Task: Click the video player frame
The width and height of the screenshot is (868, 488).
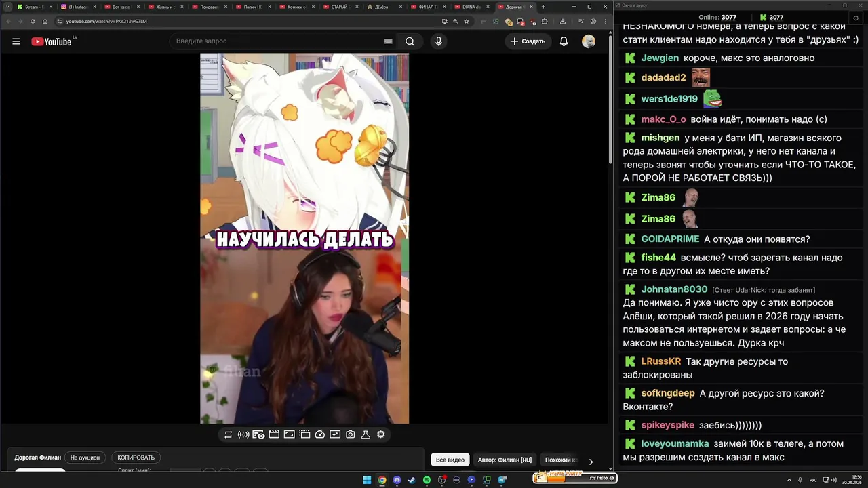Action: point(304,239)
